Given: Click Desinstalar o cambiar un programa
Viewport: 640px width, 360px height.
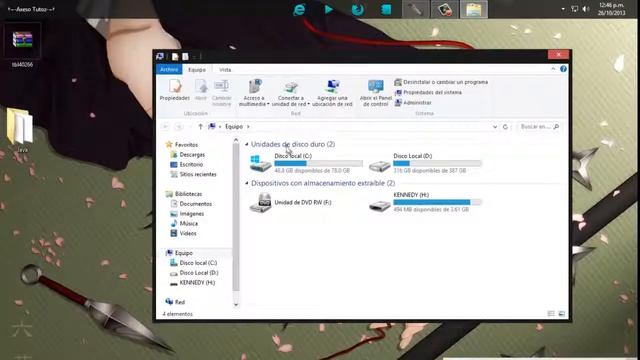Looking at the screenshot, I should (441, 82).
